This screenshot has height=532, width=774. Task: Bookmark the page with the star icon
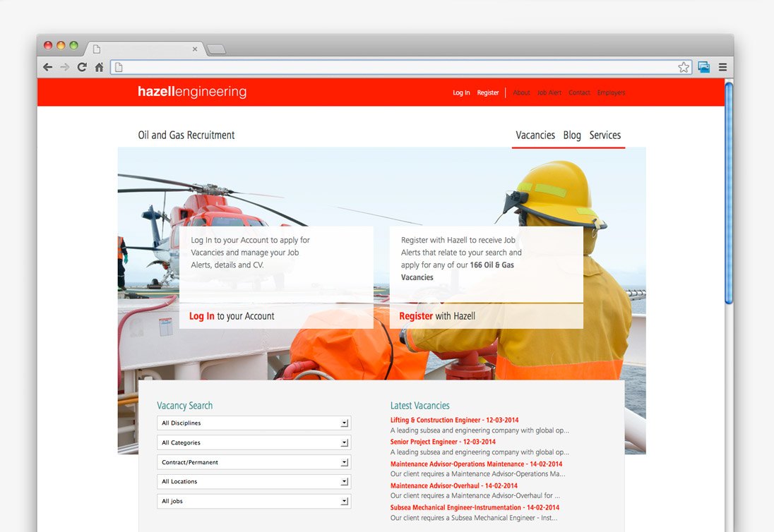(684, 67)
